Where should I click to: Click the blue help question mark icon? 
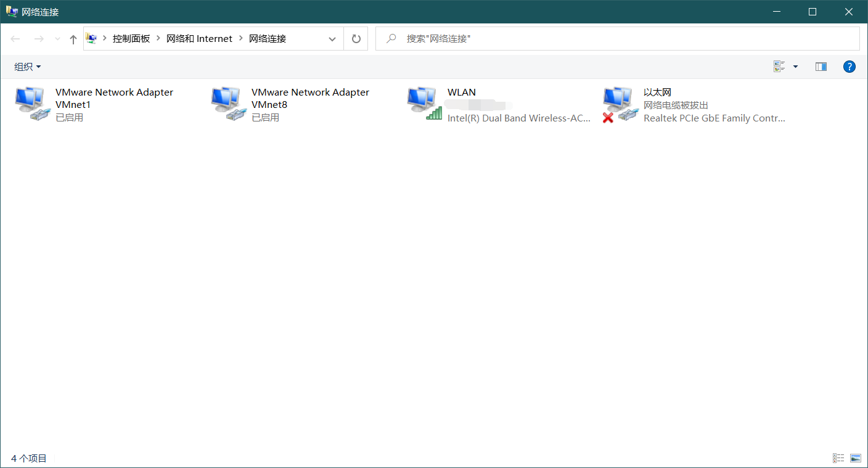pos(850,67)
